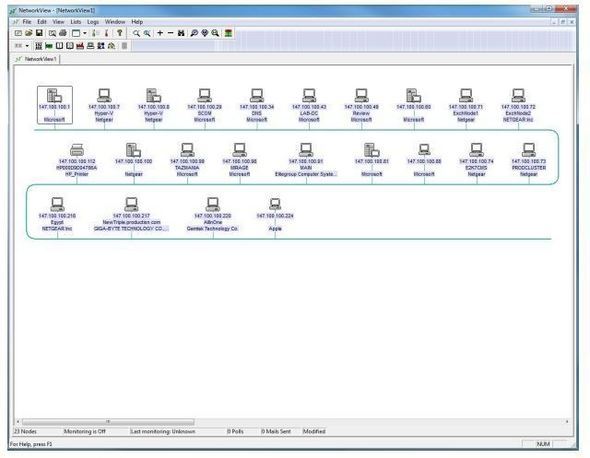This screenshot has width=590, height=458.
Task: Open the View menu
Action: (58, 22)
